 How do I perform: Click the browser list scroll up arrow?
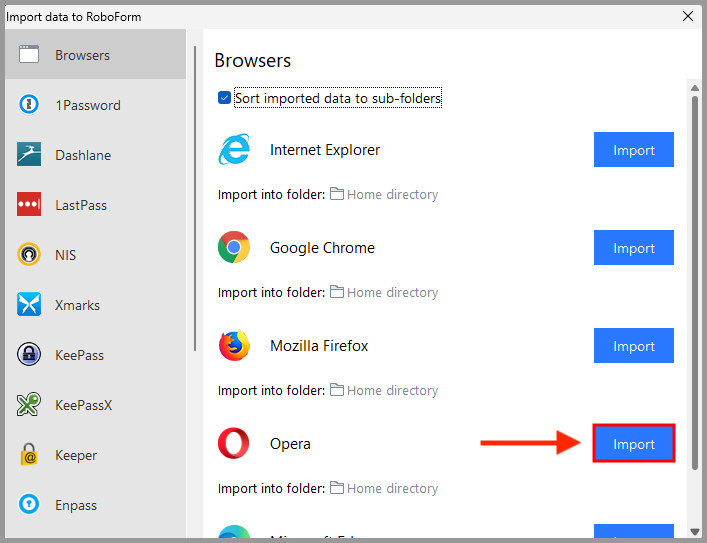[x=694, y=88]
